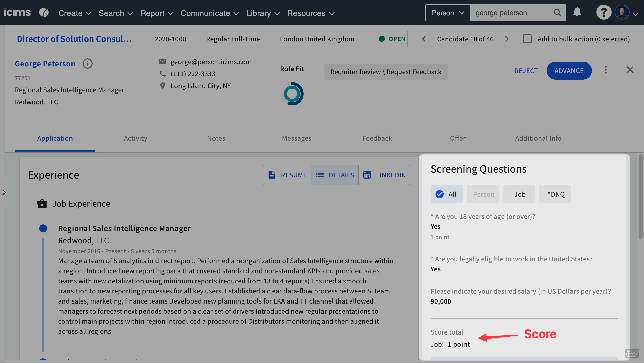Expand the Library menu
644x363 pixels.
coord(263,13)
